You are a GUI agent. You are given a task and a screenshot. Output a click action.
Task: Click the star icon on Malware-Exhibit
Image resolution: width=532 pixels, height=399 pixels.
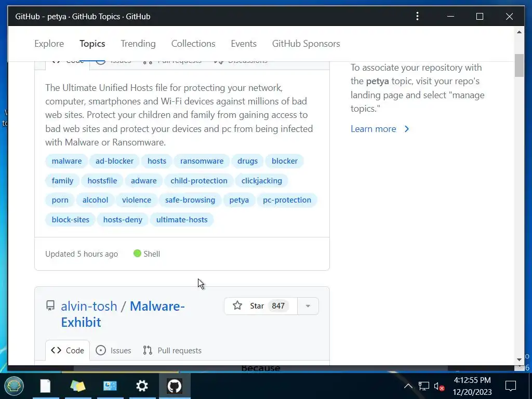237,305
